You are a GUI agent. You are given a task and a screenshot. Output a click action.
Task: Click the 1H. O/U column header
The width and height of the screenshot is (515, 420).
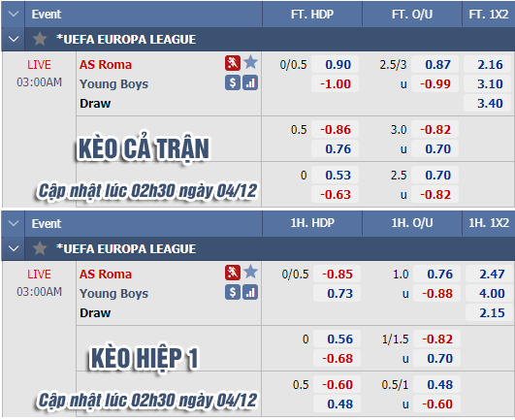(412, 223)
